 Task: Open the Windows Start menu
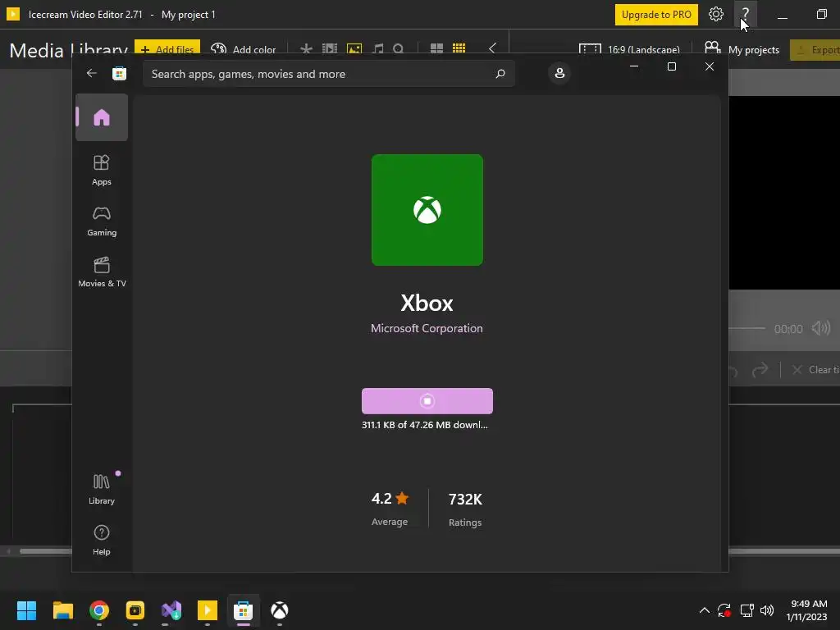tap(26, 610)
